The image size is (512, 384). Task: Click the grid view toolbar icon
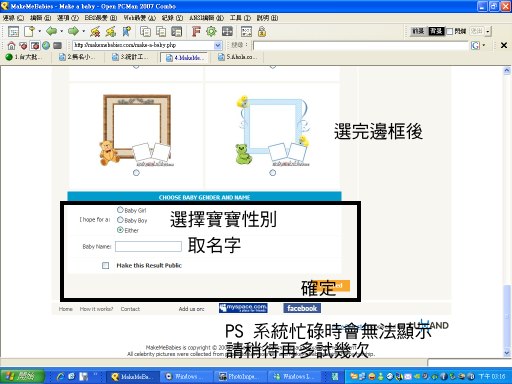[x=227, y=32]
